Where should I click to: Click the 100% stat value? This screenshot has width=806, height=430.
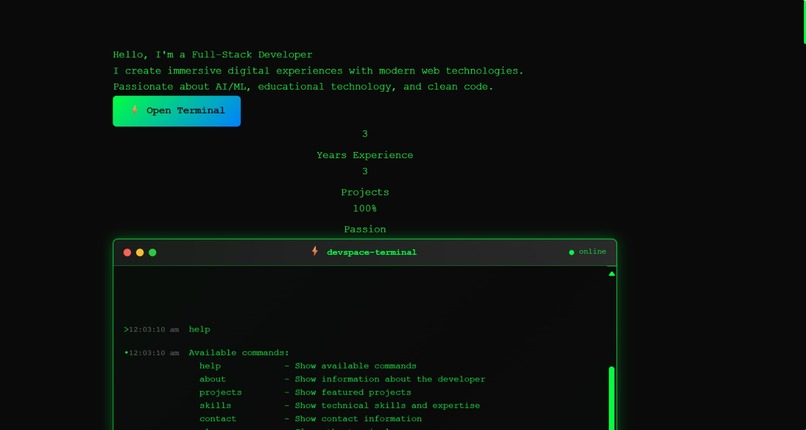pyautogui.click(x=365, y=209)
